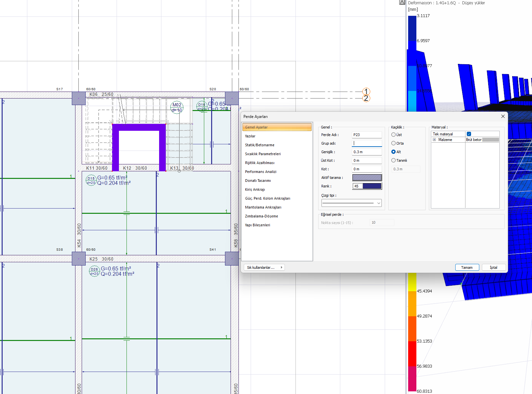Select the Üst kaçıklık radio button
Image resolution: width=532 pixels, height=394 pixels.
393,135
